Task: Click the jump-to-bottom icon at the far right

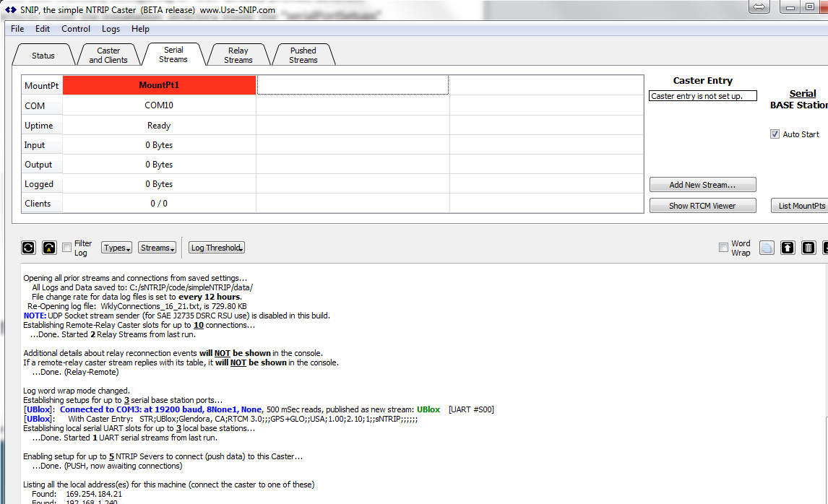Action: pos(825,248)
